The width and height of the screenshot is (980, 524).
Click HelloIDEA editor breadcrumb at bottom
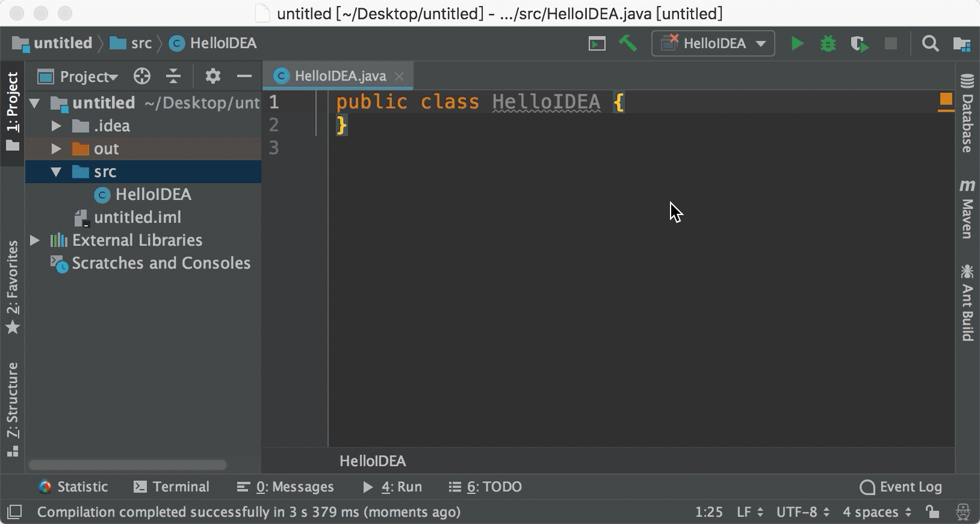coord(373,461)
